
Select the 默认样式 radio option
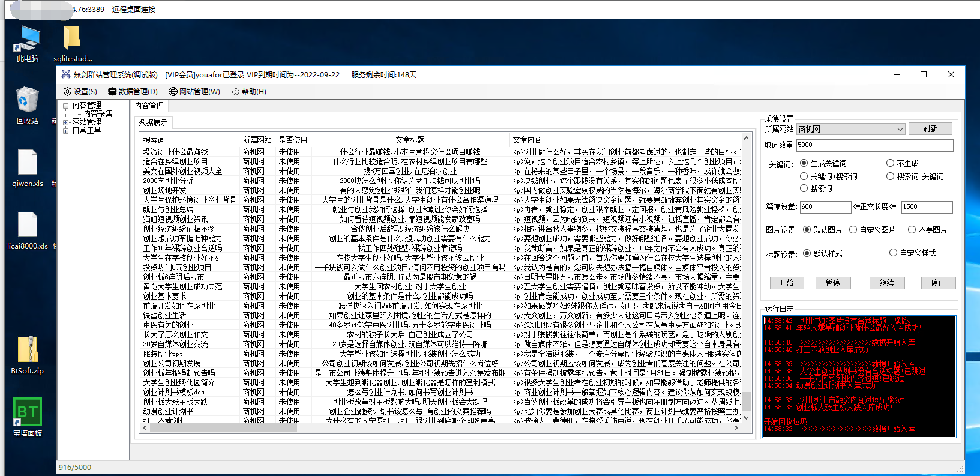coord(823,253)
